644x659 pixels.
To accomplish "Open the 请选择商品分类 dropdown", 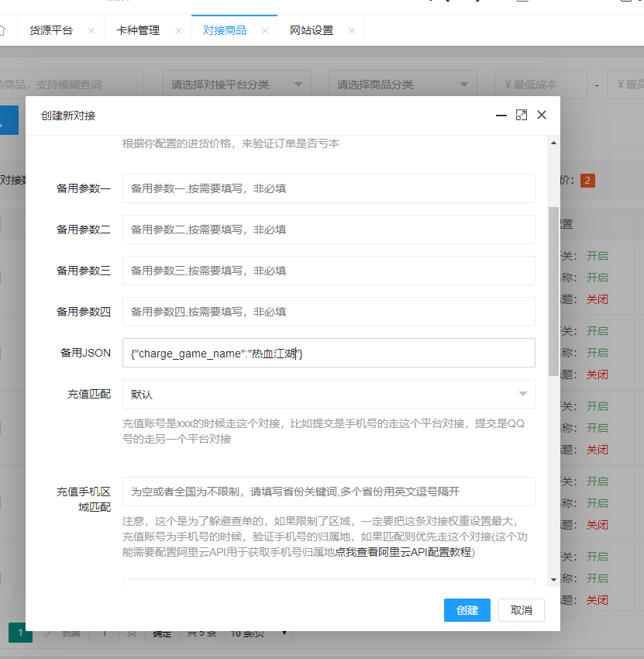I will click(x=402, y=85).
